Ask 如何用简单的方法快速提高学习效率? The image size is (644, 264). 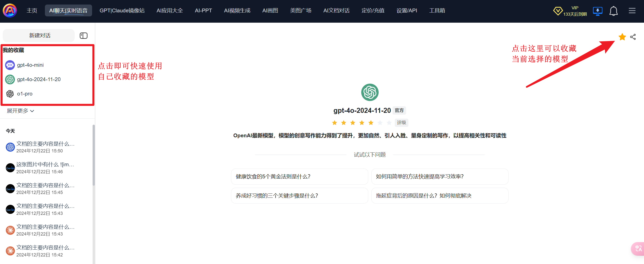440,177
